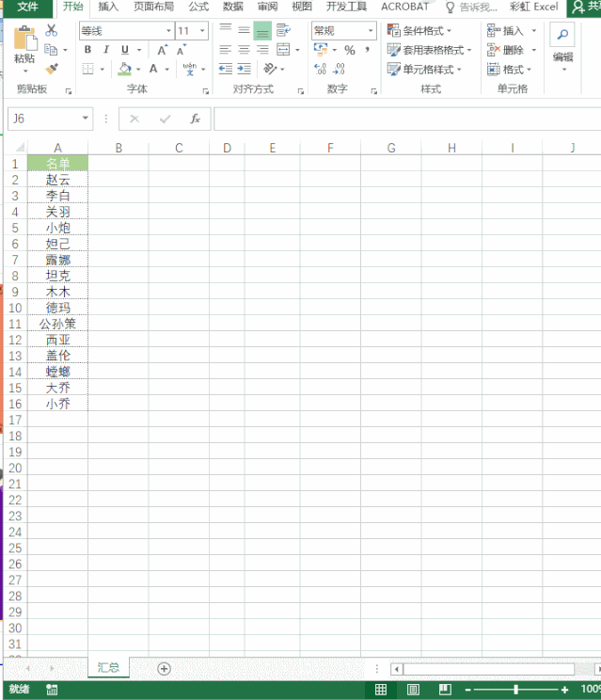The height and width of the screenshot is (700, 601).
Task: Apply the font color A
Action: 153,69
